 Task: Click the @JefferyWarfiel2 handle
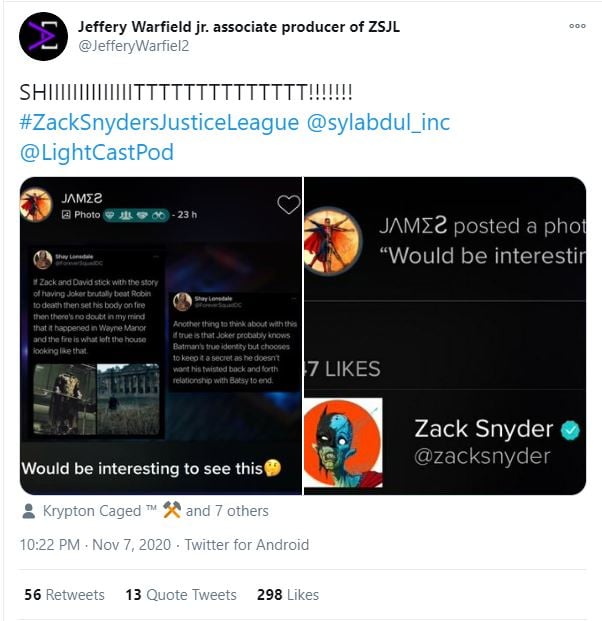coord(133,46)
